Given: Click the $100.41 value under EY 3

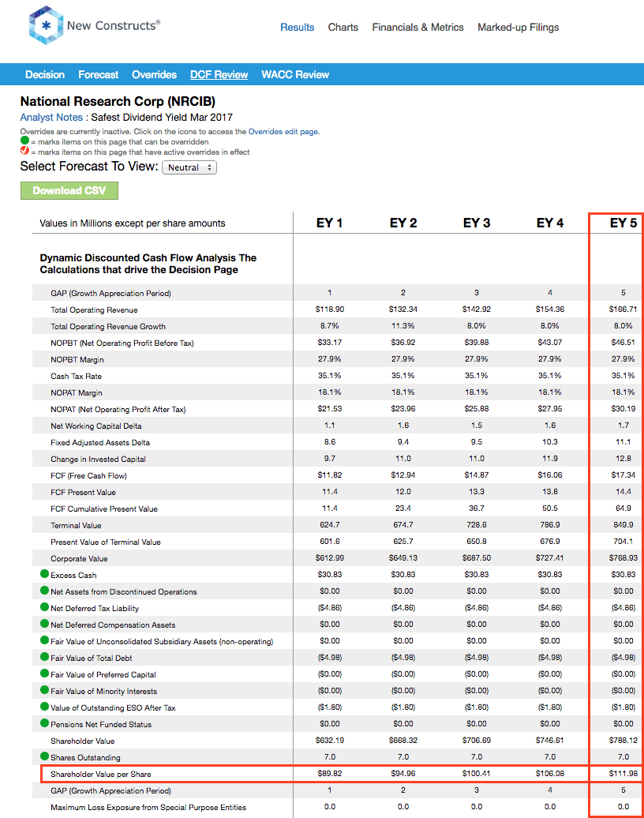Looking at the screenshot, I should pyautogui.click(x=477, y=773).
